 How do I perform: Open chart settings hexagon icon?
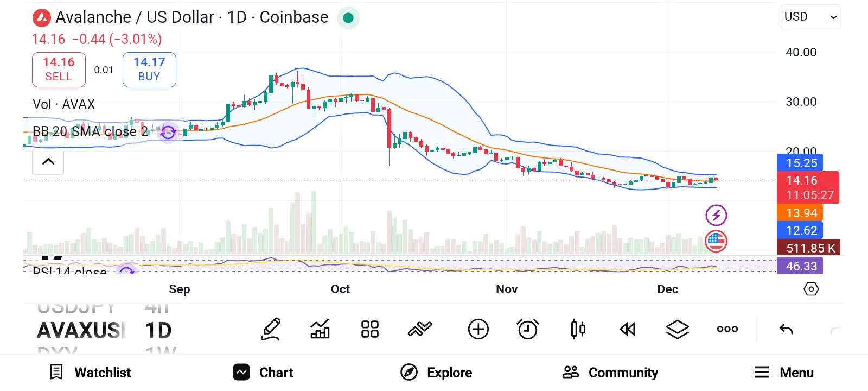pos(811,289)
